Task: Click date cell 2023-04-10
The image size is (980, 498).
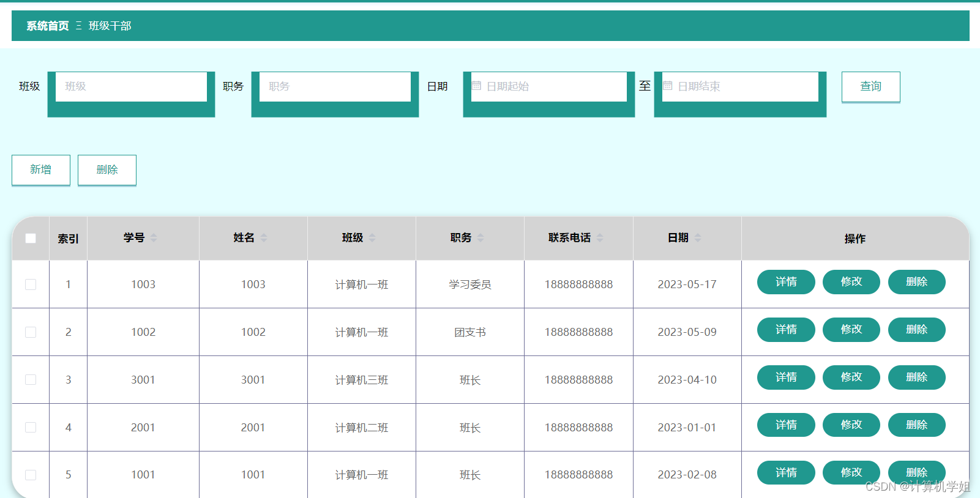Action: coord(687,380)
